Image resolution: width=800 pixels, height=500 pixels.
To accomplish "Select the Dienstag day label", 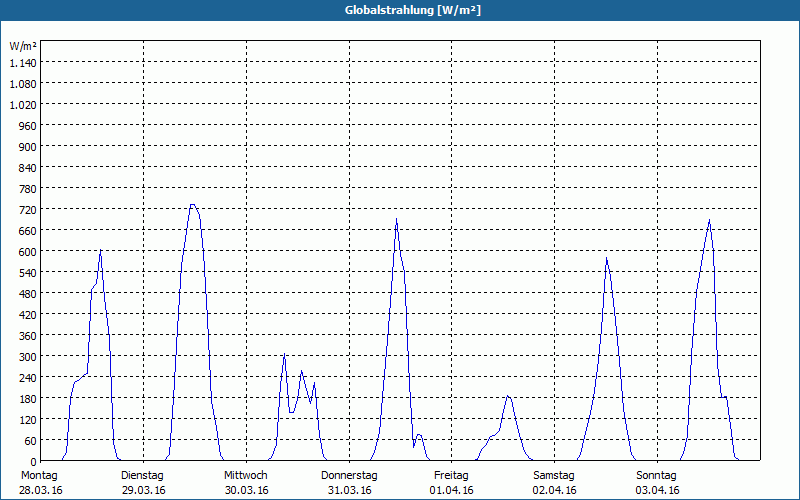I will pos(142,476).
